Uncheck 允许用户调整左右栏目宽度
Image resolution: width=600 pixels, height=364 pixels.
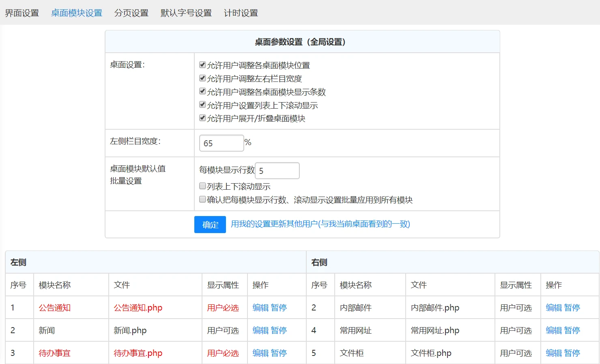click(202, 78)
